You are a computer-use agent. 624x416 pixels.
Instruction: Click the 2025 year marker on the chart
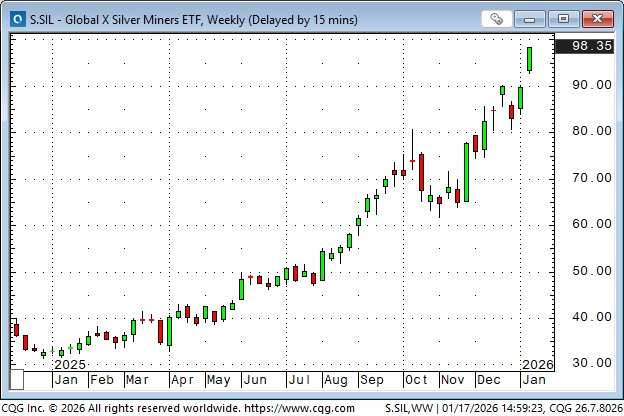[71, 364]
